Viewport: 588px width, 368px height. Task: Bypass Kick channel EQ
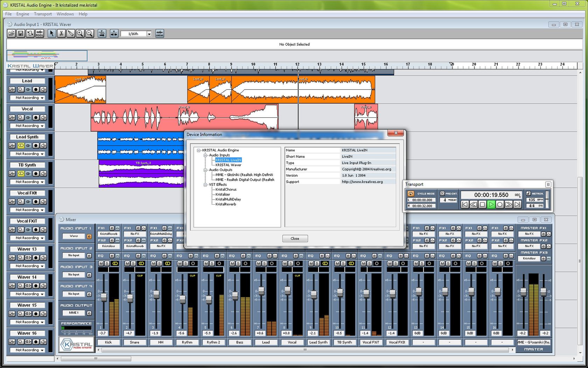118,256
